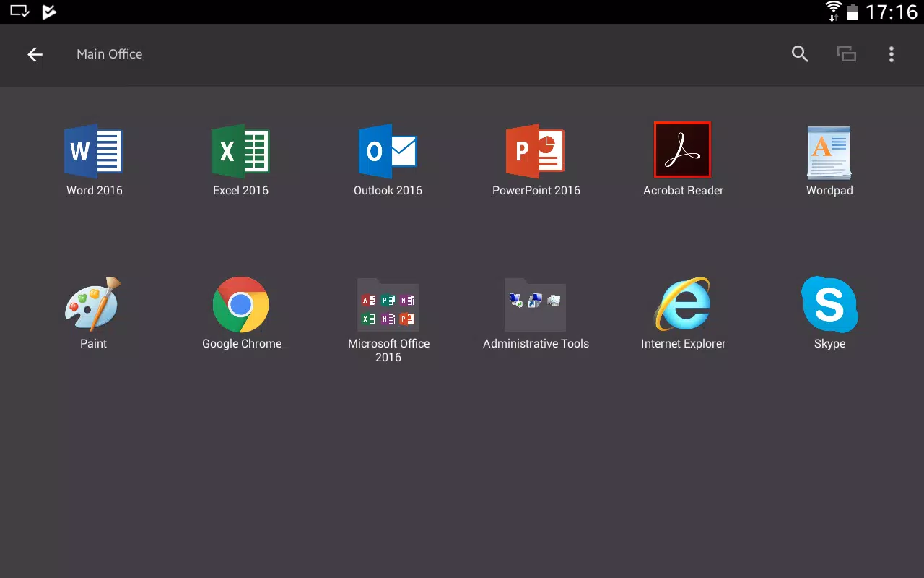Show active sessions windows icon

[846, 54]
